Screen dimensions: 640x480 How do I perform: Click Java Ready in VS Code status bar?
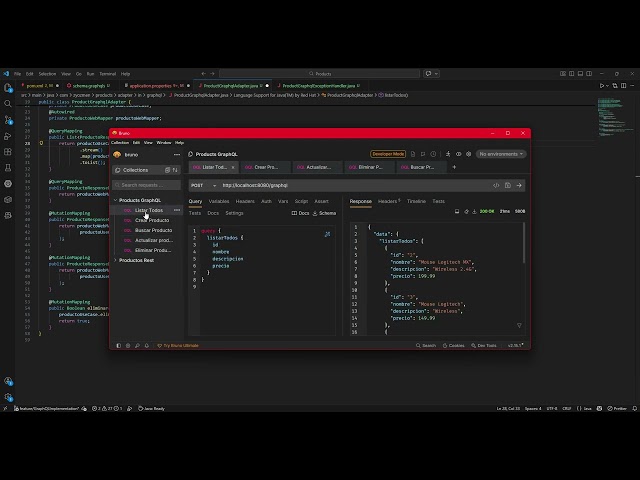pyautogui.click(x=151, y=408)
